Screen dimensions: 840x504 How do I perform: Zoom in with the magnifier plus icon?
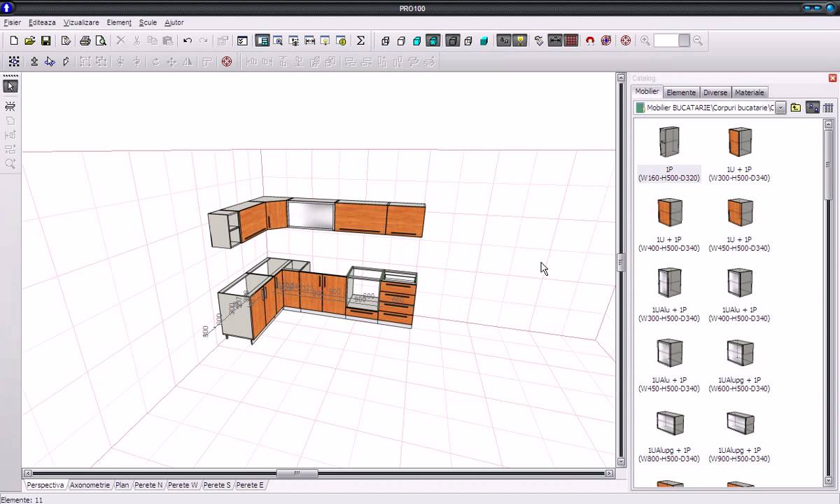(645, 41)
